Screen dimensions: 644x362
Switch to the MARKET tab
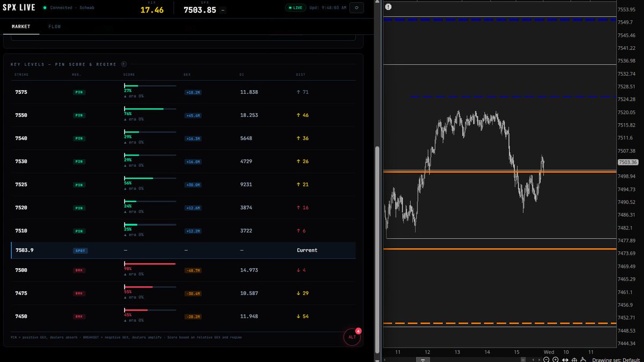tap(21, 26)
